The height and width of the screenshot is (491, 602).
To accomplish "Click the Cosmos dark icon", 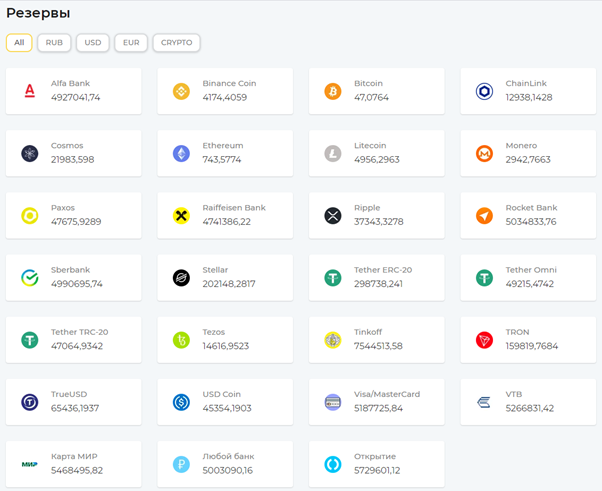I will click(x=30, y=154).
